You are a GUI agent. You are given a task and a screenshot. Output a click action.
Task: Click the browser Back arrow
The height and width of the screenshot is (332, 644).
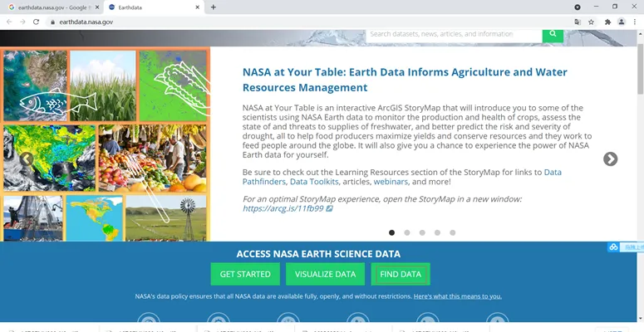[x=9, y=22]
